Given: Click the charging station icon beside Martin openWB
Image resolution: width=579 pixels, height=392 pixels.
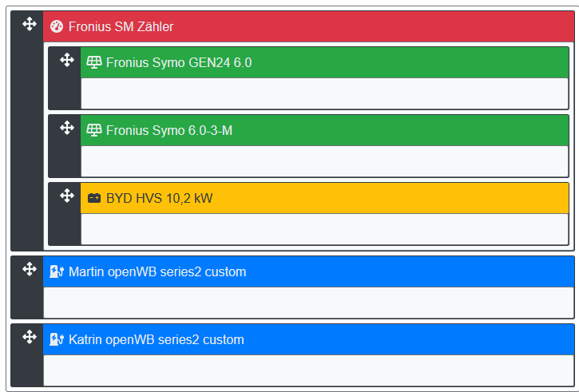Looking at the screenshot, I should (x=57, y=271).
